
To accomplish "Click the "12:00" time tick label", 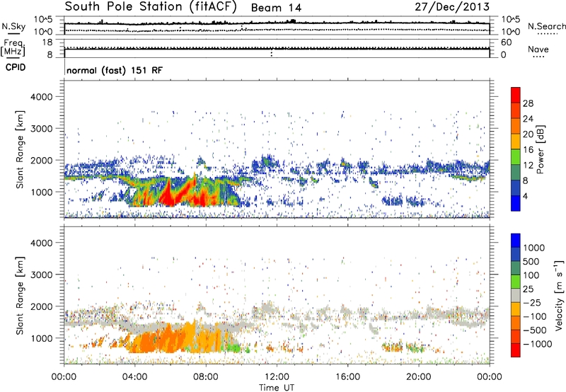I will [x=277, y=377].
